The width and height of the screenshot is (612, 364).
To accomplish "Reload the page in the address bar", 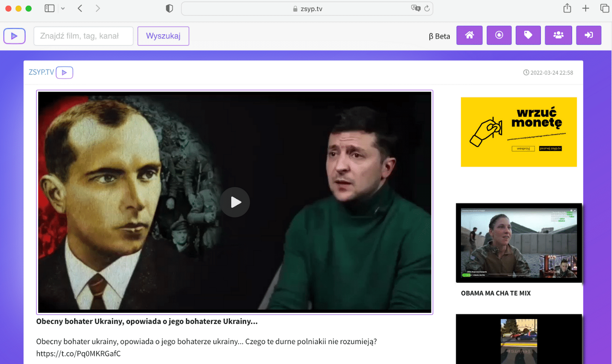I will pos(427,8).
